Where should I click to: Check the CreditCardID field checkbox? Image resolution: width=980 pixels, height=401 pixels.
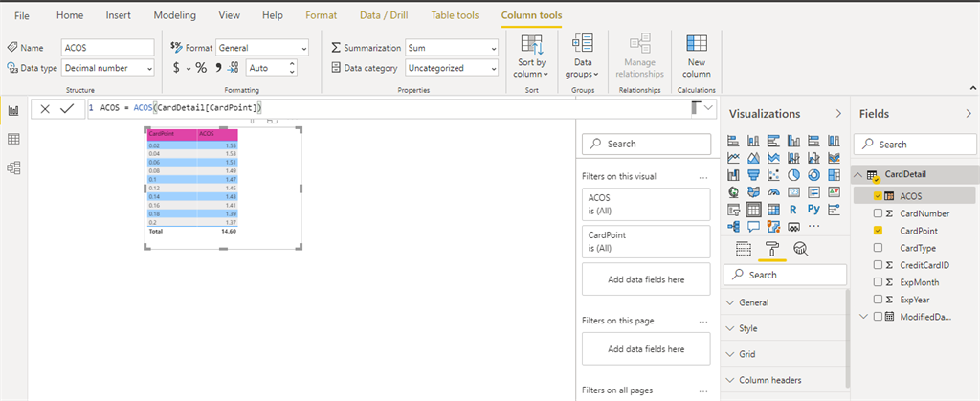pyautogui.click(x=879, y=265)
